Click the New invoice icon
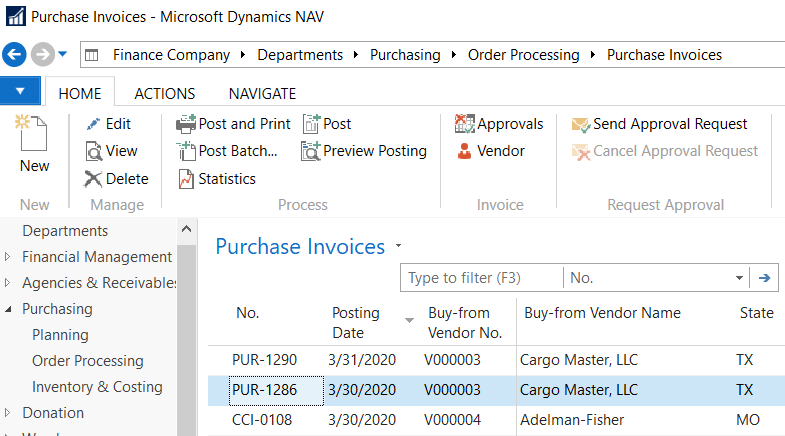Image resolution: width=785 pixels, height=436 pixels. tap(33, 135)
